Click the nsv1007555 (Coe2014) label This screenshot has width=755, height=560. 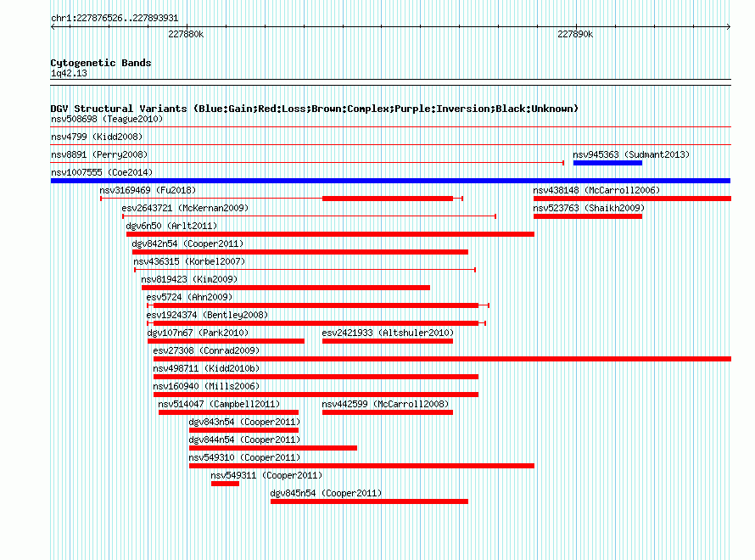click(x=102, y=172)
